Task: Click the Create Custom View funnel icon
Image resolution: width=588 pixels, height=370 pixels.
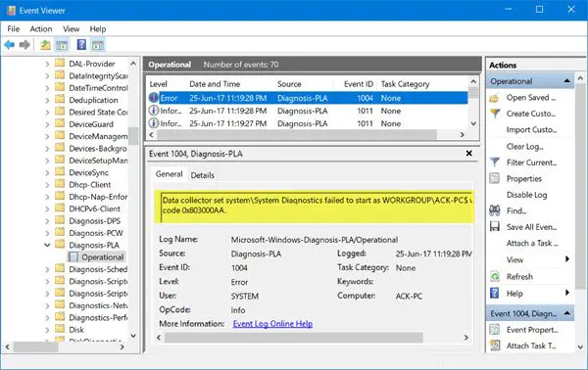Action: (x=495, y=114)
